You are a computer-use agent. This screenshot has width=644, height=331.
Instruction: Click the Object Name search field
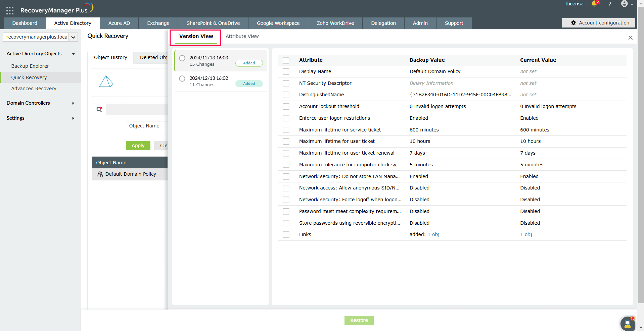click(x=147, y=126)
